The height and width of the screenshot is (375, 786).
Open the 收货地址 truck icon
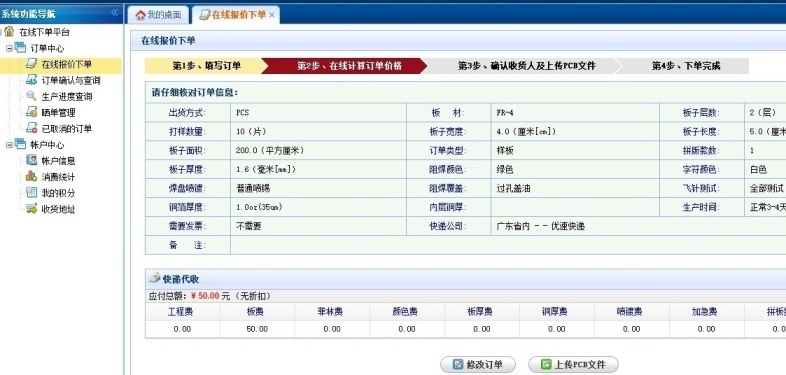[32, 209]
